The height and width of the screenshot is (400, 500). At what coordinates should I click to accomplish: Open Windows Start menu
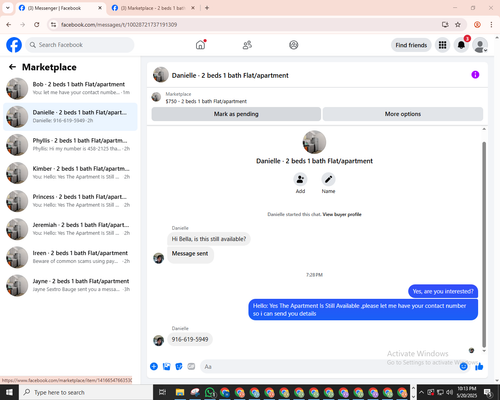[9, 392]
